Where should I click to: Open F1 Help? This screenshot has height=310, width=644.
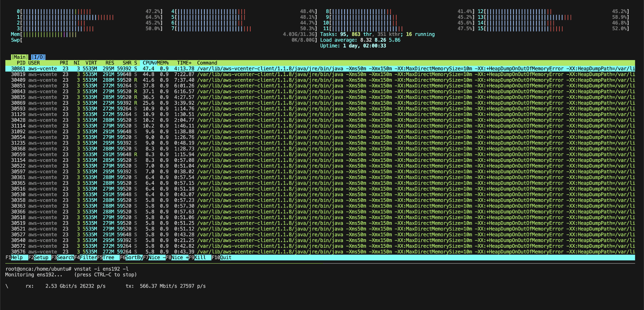(17, 257)
